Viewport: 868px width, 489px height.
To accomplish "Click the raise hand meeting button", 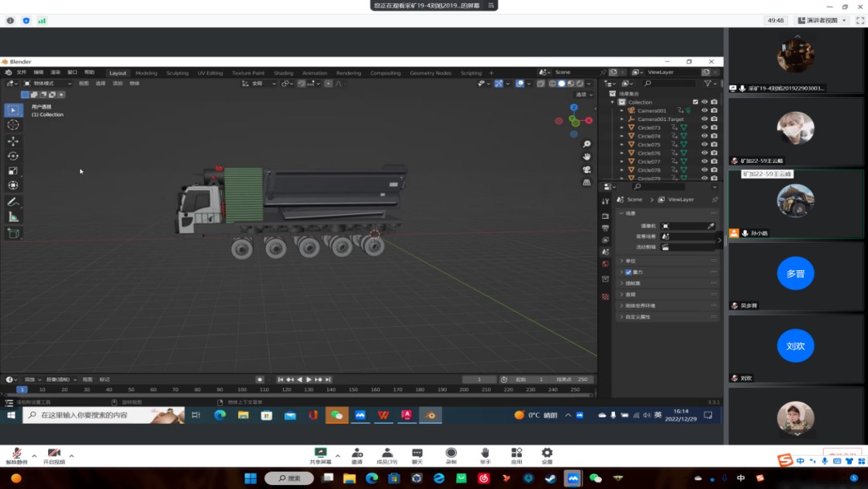I will [485, 456].
